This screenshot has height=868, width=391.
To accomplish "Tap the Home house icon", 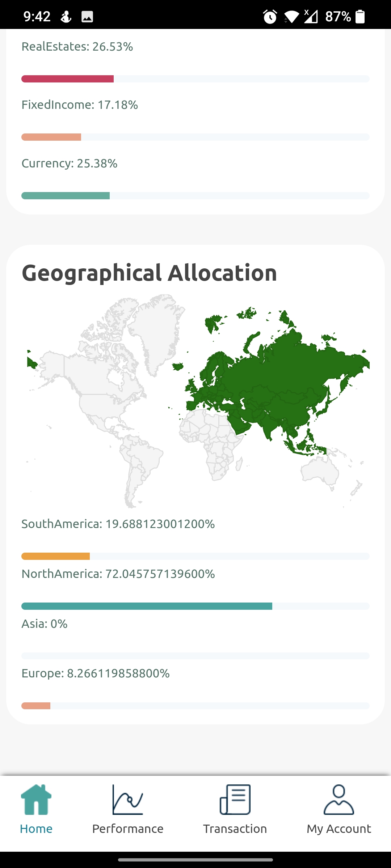I will click(x=36, y=799).
